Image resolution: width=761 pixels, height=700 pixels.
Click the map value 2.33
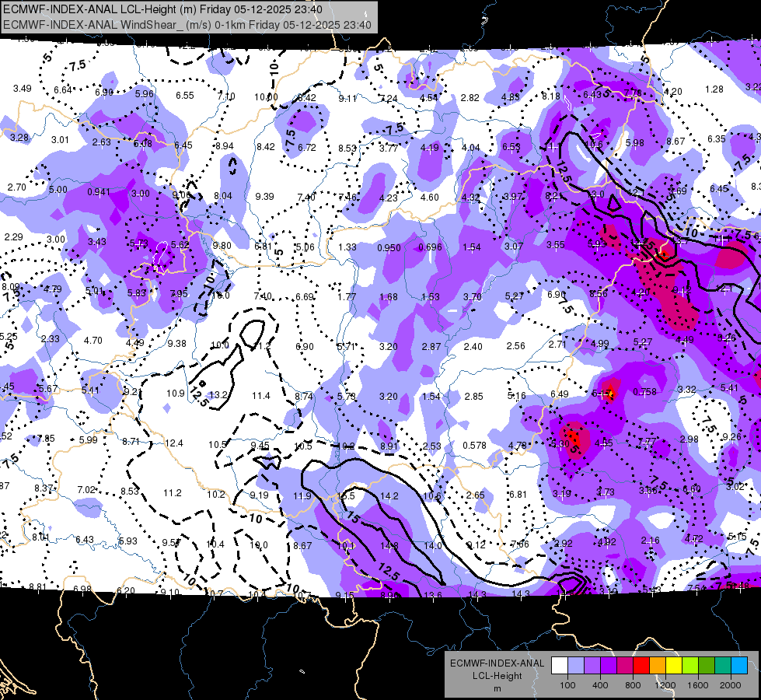tap(51, 338)
